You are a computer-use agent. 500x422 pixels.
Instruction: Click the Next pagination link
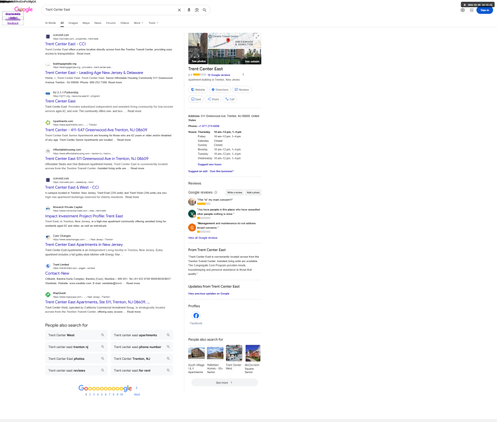(137, 394)
